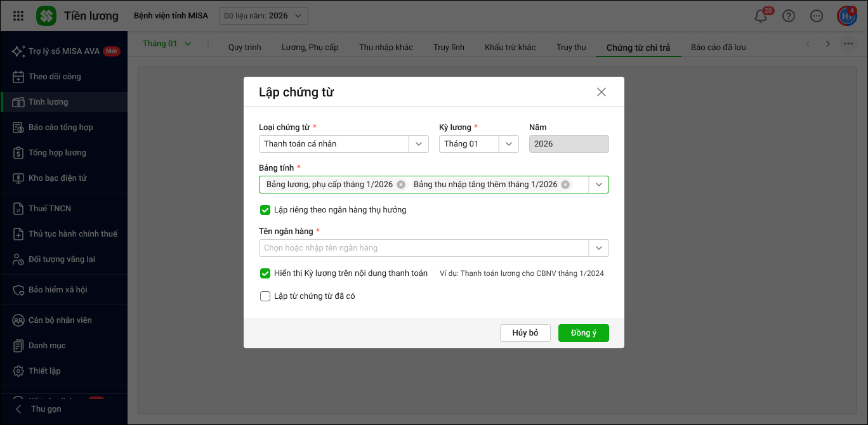Click the Tên ngân hàng input field

point(423,248)
